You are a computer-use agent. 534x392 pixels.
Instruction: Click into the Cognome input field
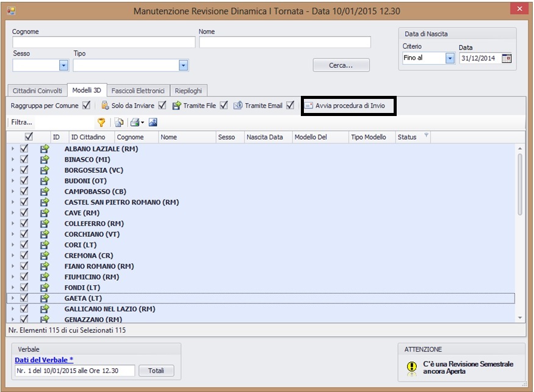coord(104,42)
